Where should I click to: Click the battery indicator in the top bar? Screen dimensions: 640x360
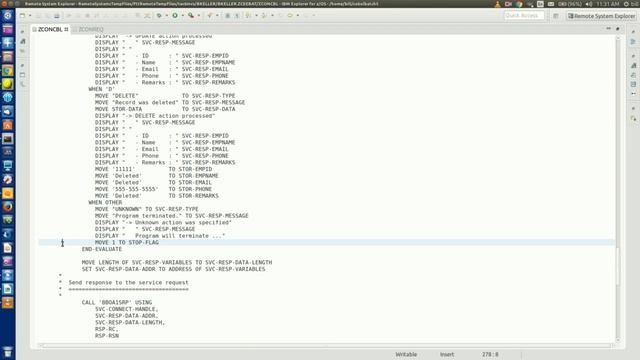click(x=570, y=4)
